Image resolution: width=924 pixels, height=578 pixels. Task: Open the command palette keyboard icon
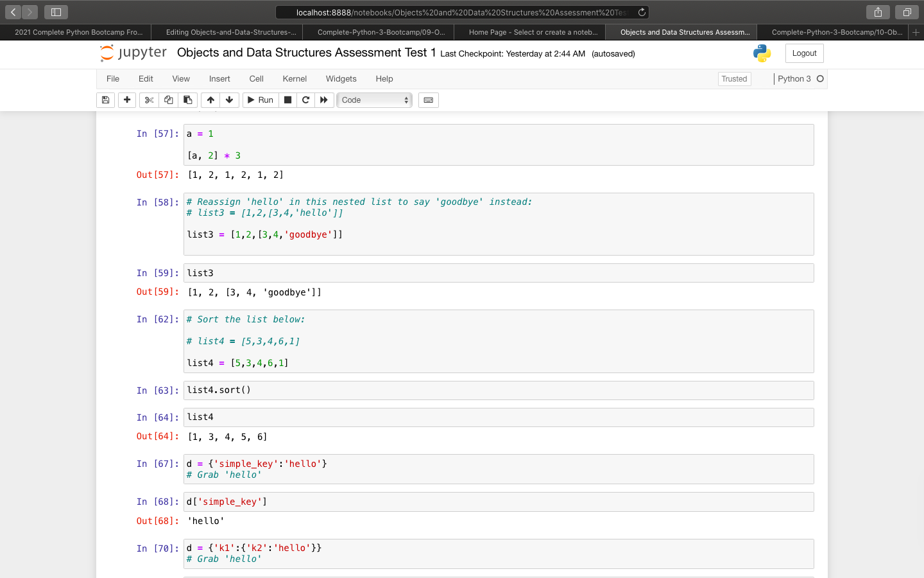[428, 100]
